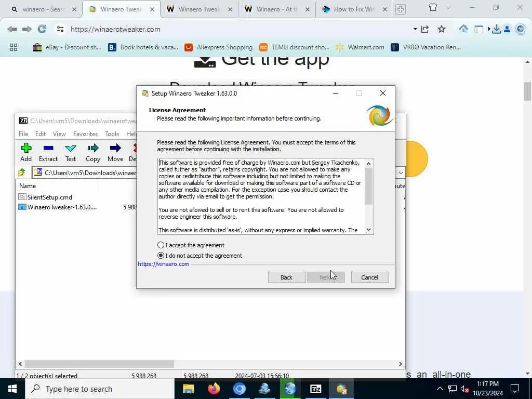The height and width of the screenshot is (399, 532).
Task: Open VRBO Vacation Rentals bookmark
Action: tap(426, 47)
